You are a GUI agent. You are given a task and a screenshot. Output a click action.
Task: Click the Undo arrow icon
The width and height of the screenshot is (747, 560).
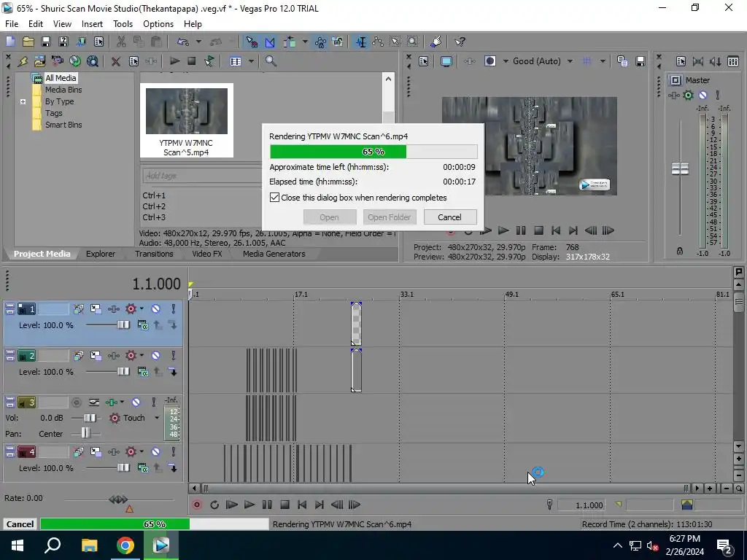point(183,42)
